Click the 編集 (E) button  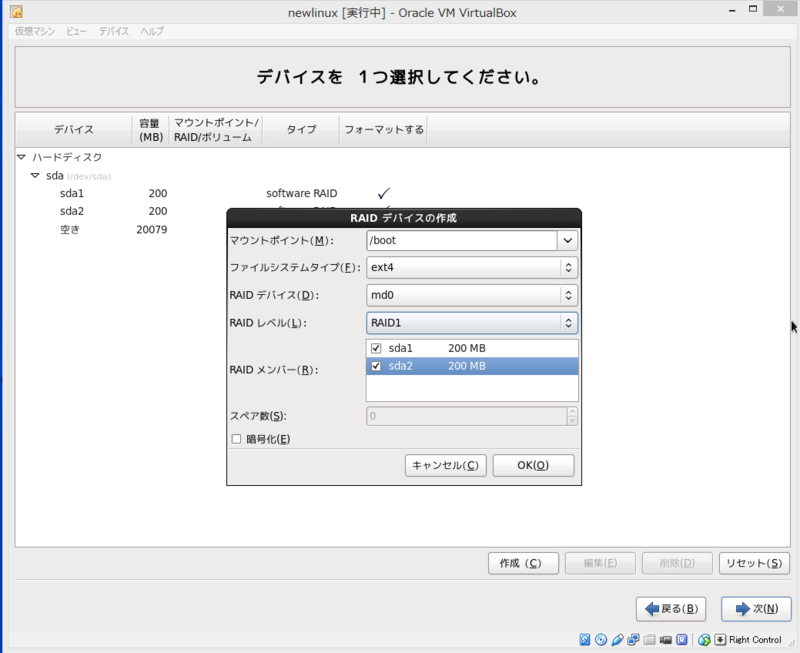[x=600, y=564]
